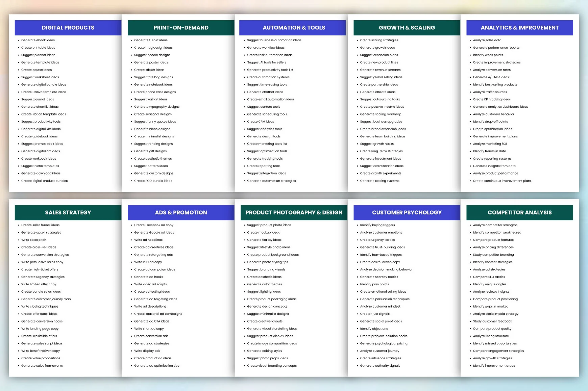
Task: Select 'Create Facebook ad copy' entry
Action: point(153,225)
